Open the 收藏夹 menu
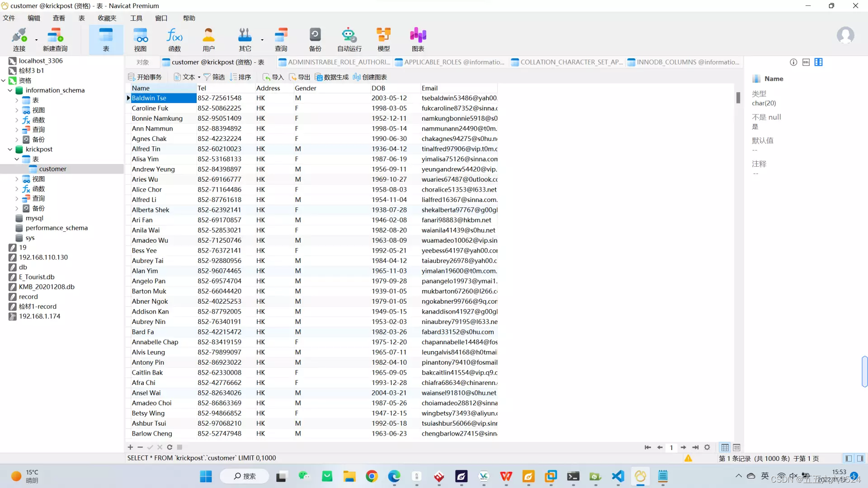The height and width of the screenshot is (488, 868). click(107, 18)
